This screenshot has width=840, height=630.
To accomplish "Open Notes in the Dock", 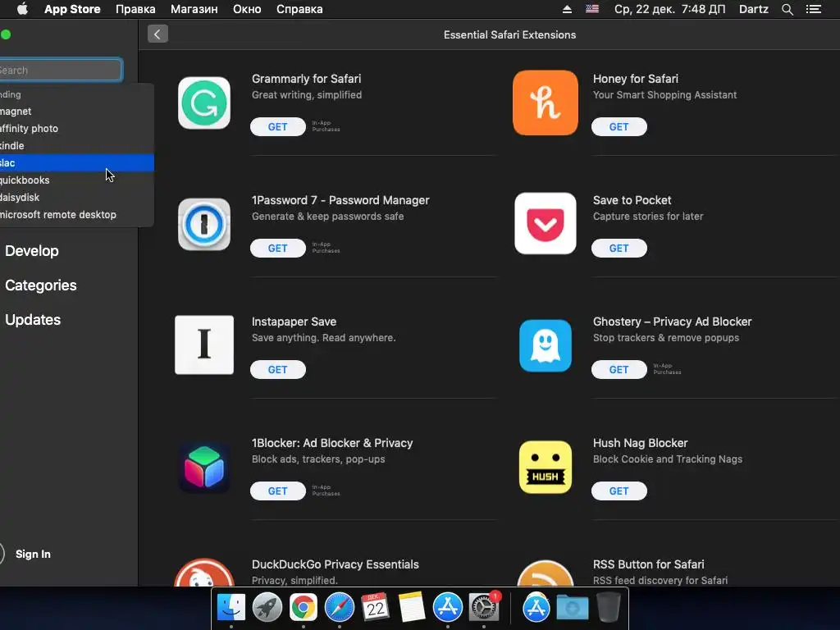I will (x=412, y=607).
